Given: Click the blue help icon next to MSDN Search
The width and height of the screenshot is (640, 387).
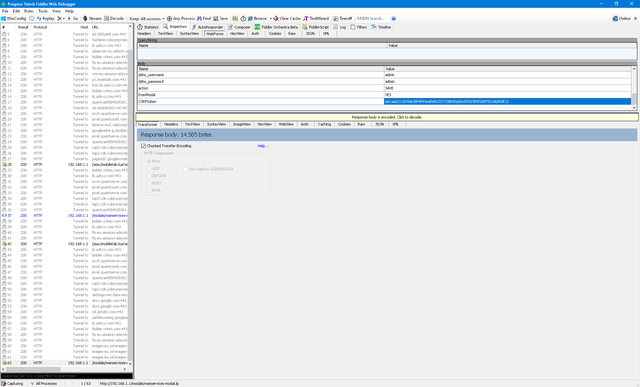Looking at the screenshot, I should 394,18.
